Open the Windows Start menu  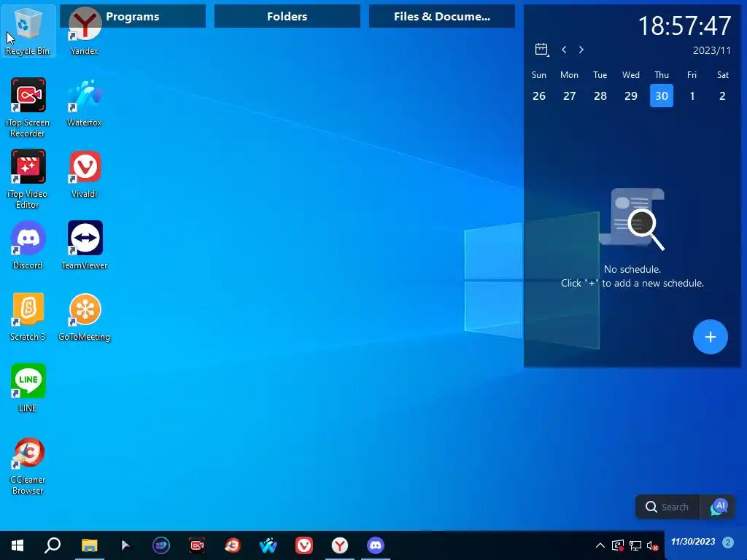tap(18, 545)
